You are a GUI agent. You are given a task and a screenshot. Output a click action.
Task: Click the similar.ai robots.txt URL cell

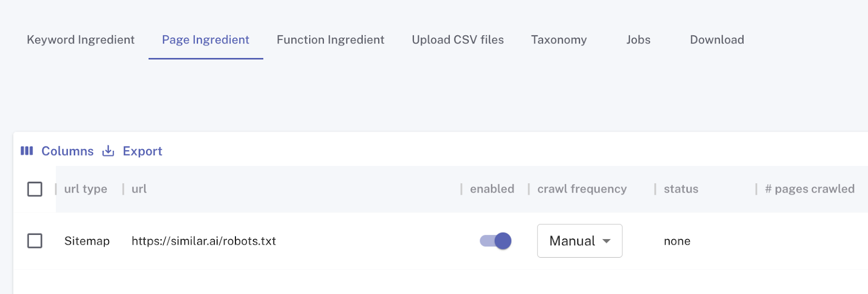(x=204, y=241)
